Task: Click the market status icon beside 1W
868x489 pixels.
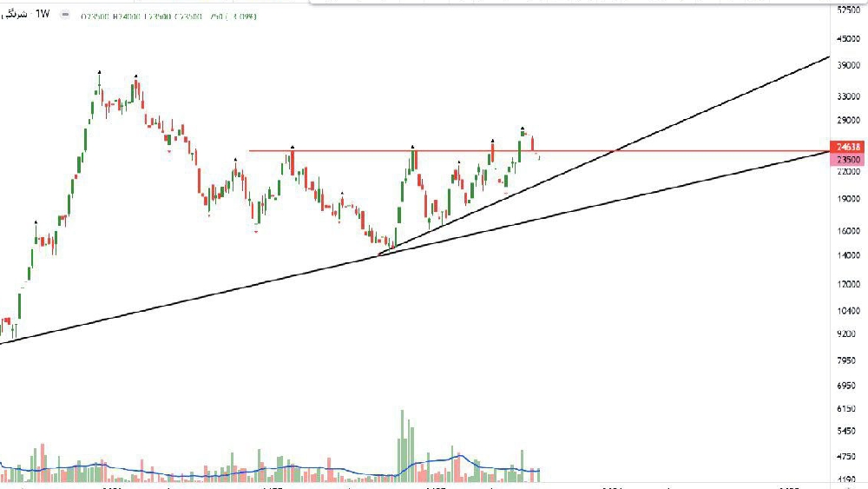Action: 65,15
